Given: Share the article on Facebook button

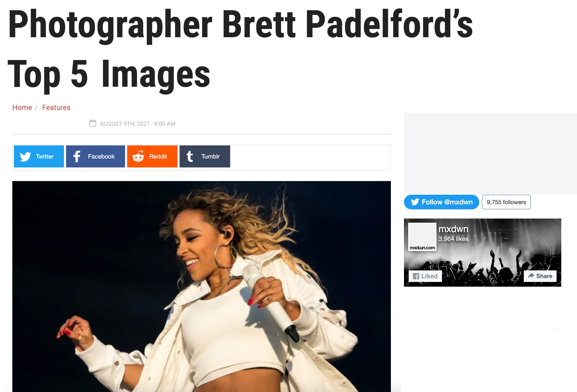Looking at the screenshot, I should click(x=95, y=156).
